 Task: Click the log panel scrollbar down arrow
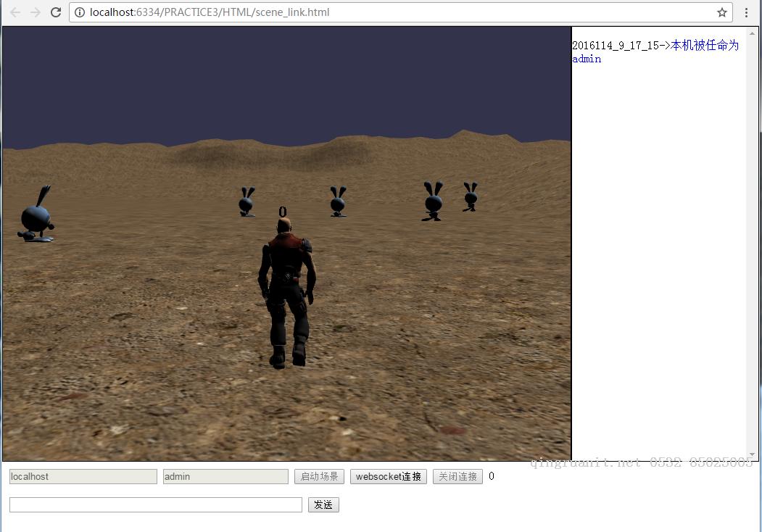coord(752,454)
